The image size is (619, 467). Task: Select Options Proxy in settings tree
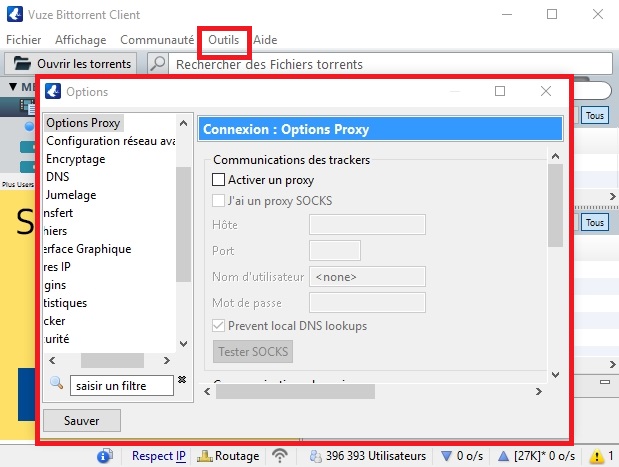click(83, 123)
